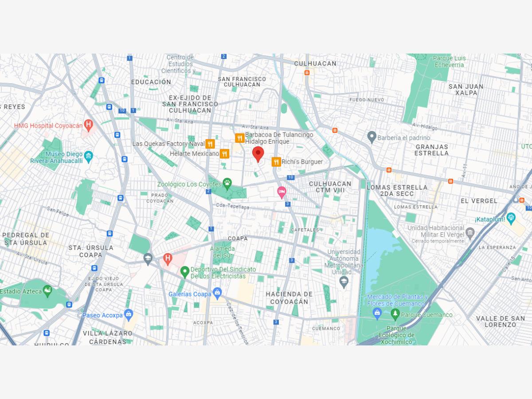This screenshot has width=532, height=399.
Task: Select the CAFETALES label
Action: [x=305, y=230]
